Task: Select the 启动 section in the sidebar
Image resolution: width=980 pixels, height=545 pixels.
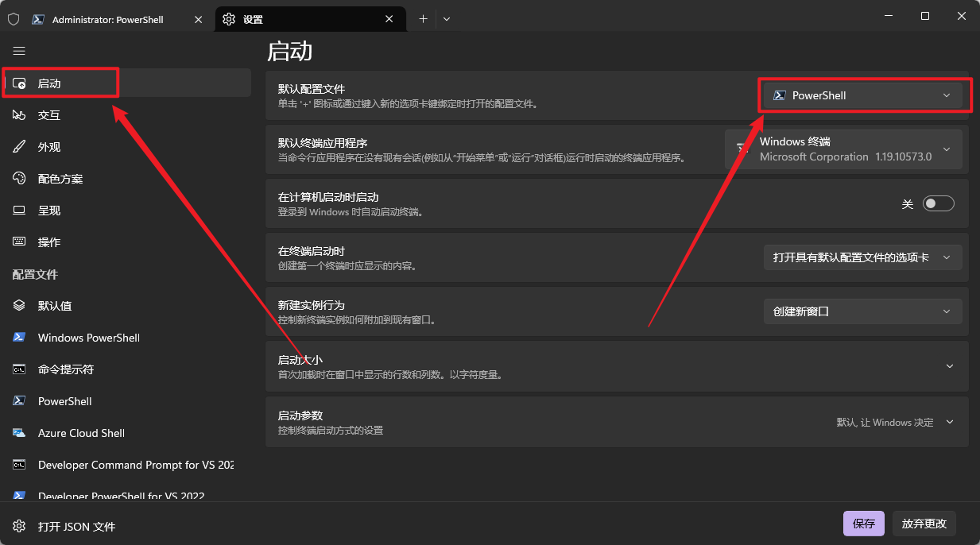Action: 60,83
